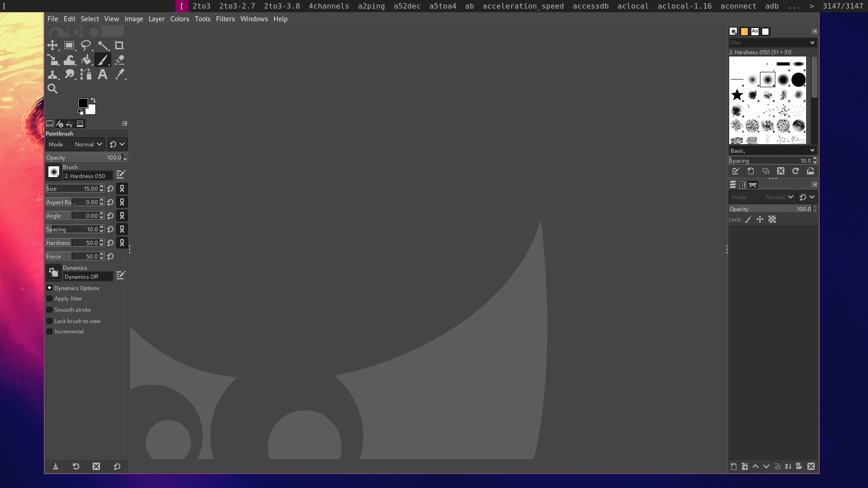Refresh the brushes list
This screenshot has height=488, width=868.
pyautogui.click(x=795, y=171)
